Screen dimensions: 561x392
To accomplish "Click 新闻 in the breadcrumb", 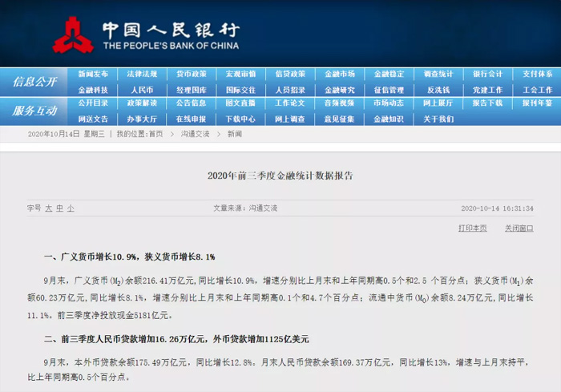I will (x=235, y=134).
